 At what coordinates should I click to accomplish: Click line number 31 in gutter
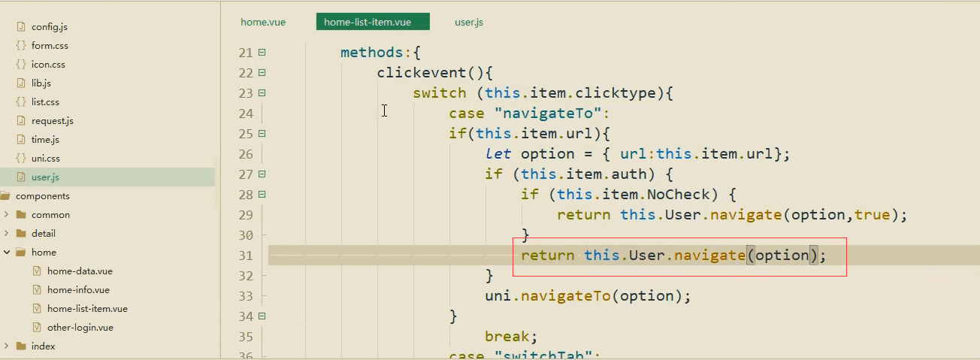[246, 256]
